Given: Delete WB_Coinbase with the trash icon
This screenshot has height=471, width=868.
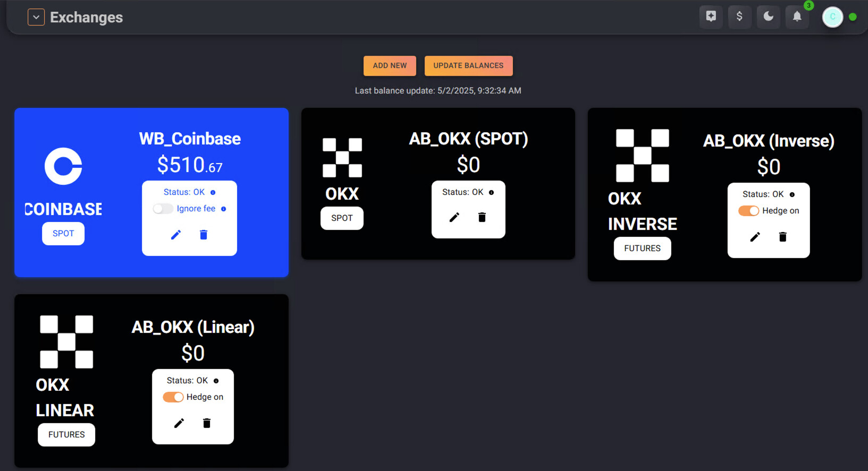Looking at the screenshot, I should pyautogui.click(x=204, y=235).
